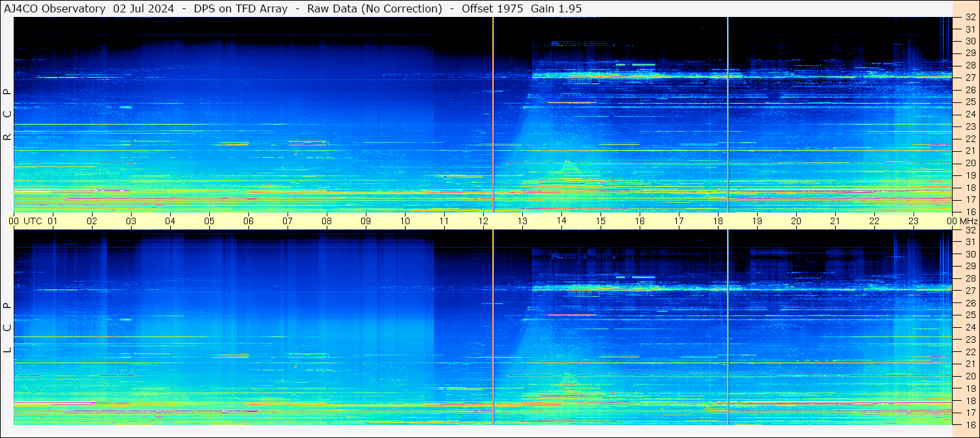Pick the 15 hour label on time axis
Image resolution: width=980 pixels, height=438 pixels.
601,222
